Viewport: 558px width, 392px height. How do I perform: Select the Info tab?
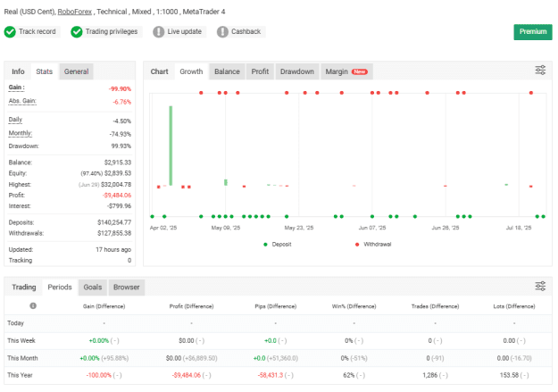[x=18, y=71]
